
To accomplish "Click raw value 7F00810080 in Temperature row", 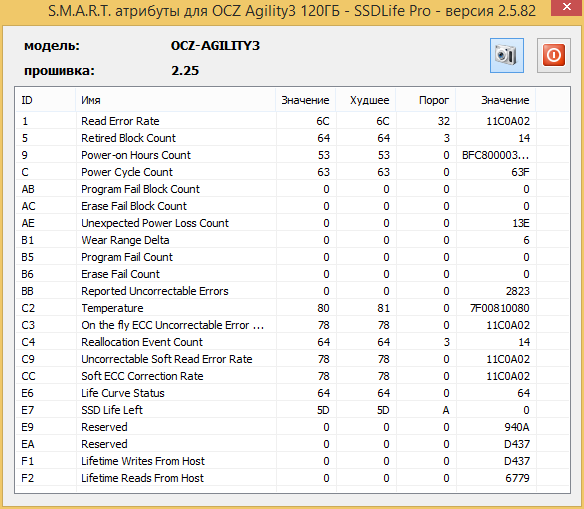I will coord(499,308).
